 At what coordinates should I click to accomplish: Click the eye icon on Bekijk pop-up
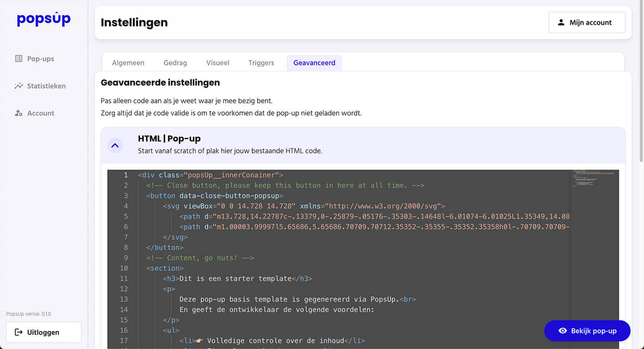pyautogui.click(x=563, y=331)
